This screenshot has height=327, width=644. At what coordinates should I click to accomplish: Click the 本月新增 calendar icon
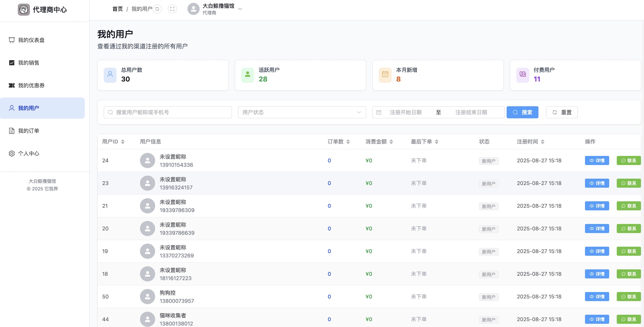pos(385,75)
